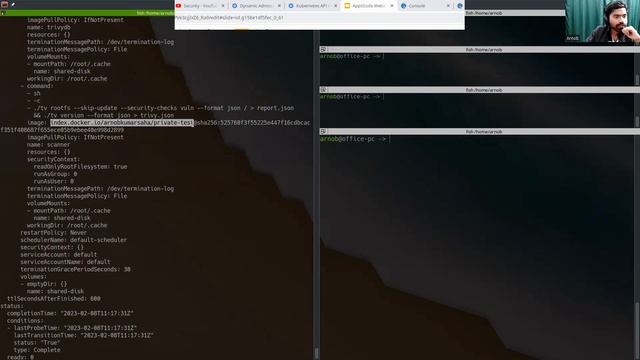Close the Security YouTube tab
640x360 pixels.
click(223, 6)
